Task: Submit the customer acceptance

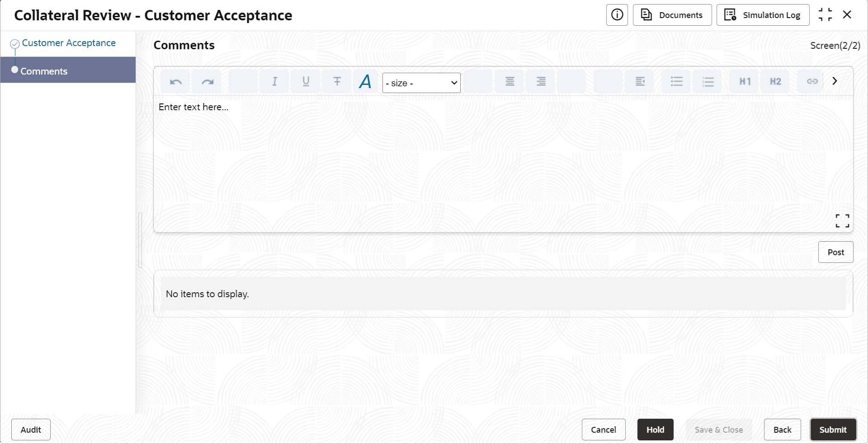Action: pos(833,430)
